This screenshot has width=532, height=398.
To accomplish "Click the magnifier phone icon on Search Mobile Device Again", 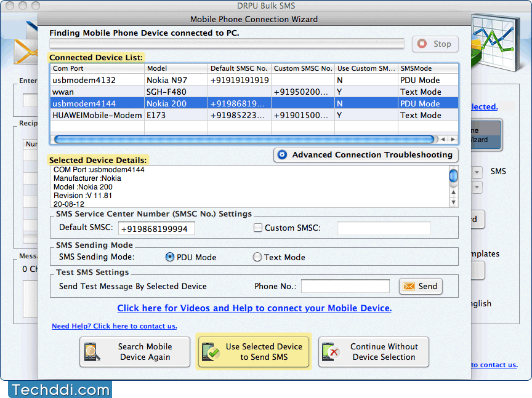I will 92,352.
